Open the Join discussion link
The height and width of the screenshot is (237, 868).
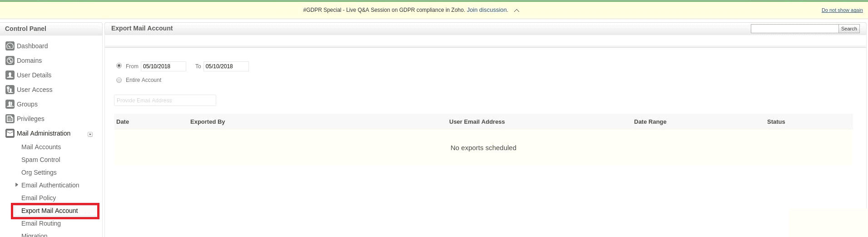pyautogui.click(x=487, y=10)
